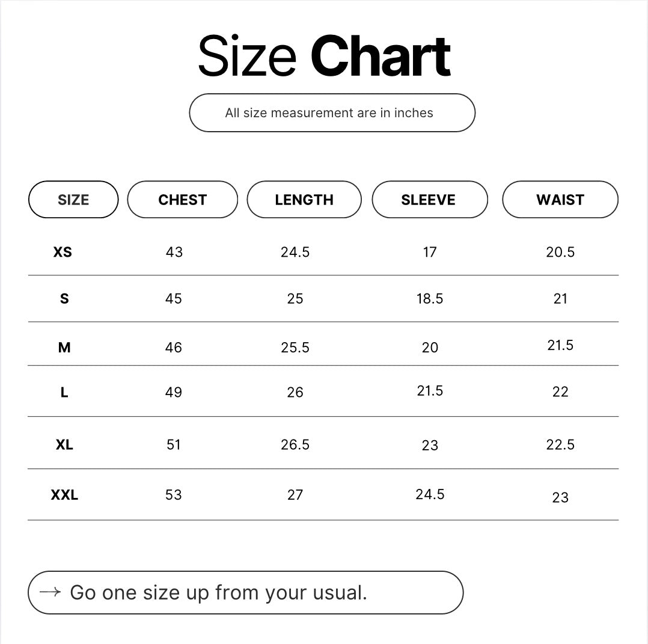Select the XS size row label

pos(63,252)
